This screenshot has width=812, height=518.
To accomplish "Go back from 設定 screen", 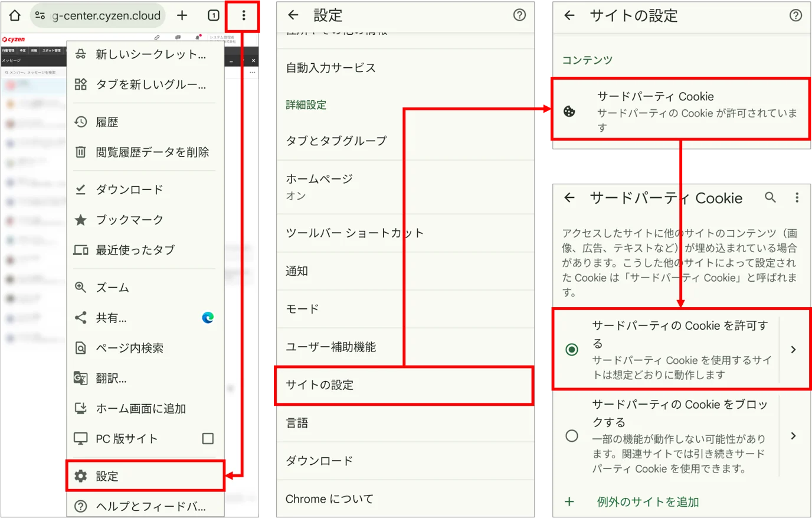I will point(293,15).
